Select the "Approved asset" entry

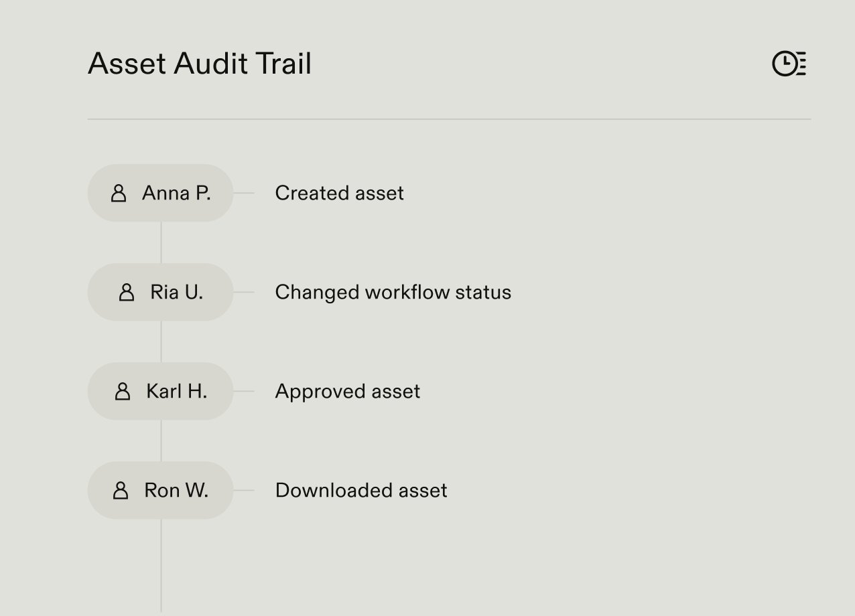[x=347, y=392]
